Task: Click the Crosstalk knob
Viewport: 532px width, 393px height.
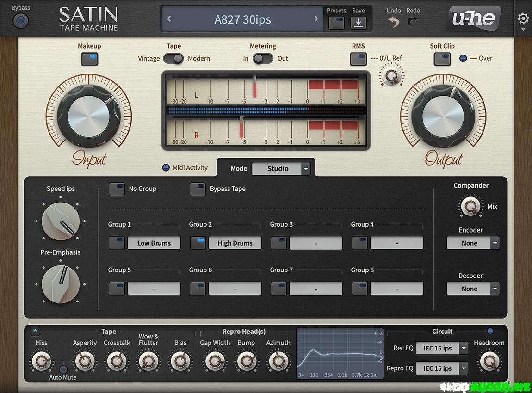Action: pos(117,361)
